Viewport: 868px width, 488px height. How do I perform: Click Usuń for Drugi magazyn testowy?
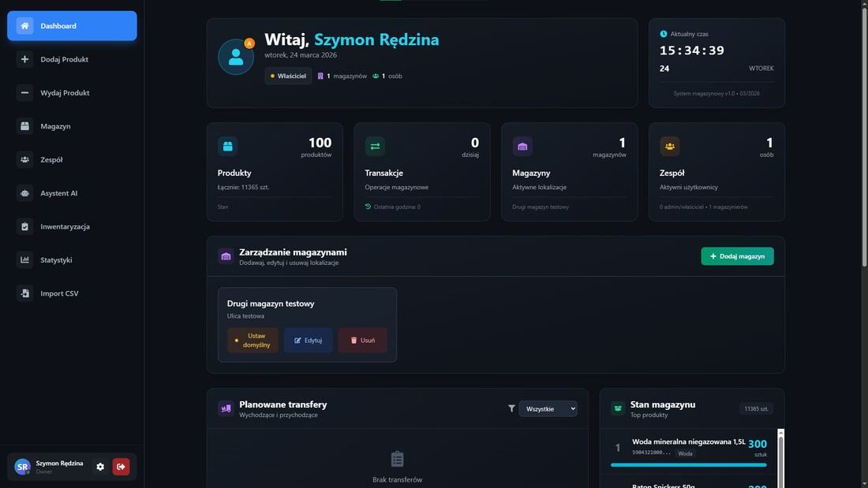pyautogui.click(x=363, y=341)
